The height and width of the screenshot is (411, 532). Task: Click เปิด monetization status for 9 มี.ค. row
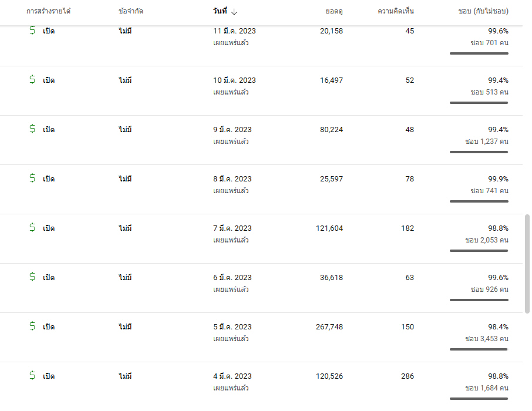49,130
